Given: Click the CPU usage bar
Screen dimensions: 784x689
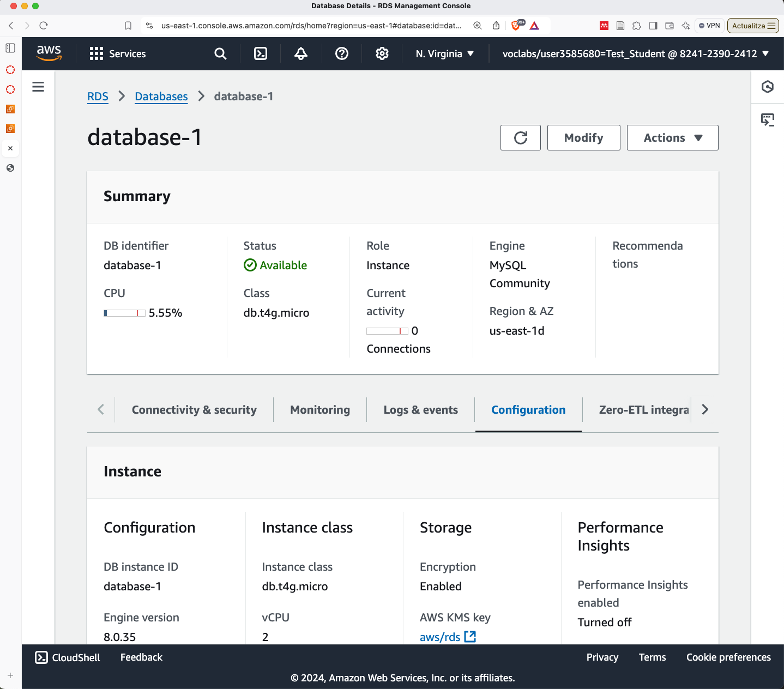Looking at the screenshot, I should coord(124,313).
